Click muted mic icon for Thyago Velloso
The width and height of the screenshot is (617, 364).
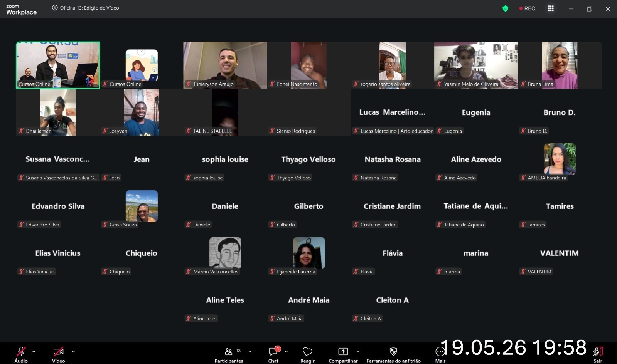272,178
